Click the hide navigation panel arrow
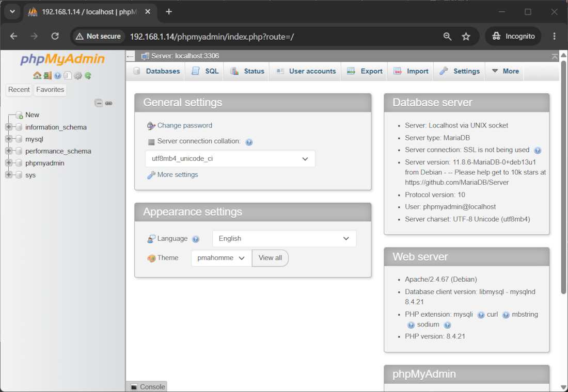 pos(131,56)
